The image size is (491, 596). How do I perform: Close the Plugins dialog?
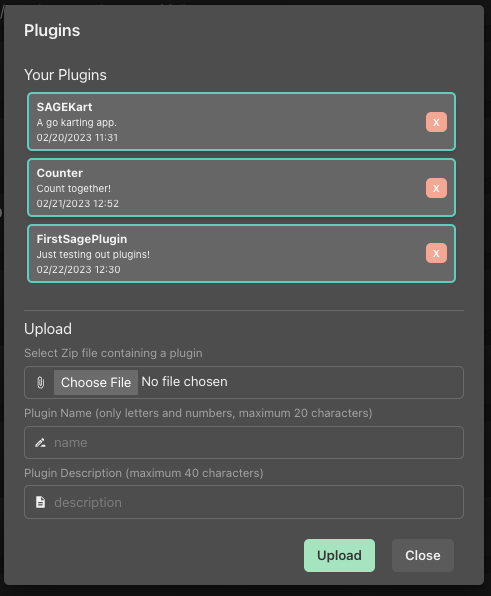tap(423, 555)
